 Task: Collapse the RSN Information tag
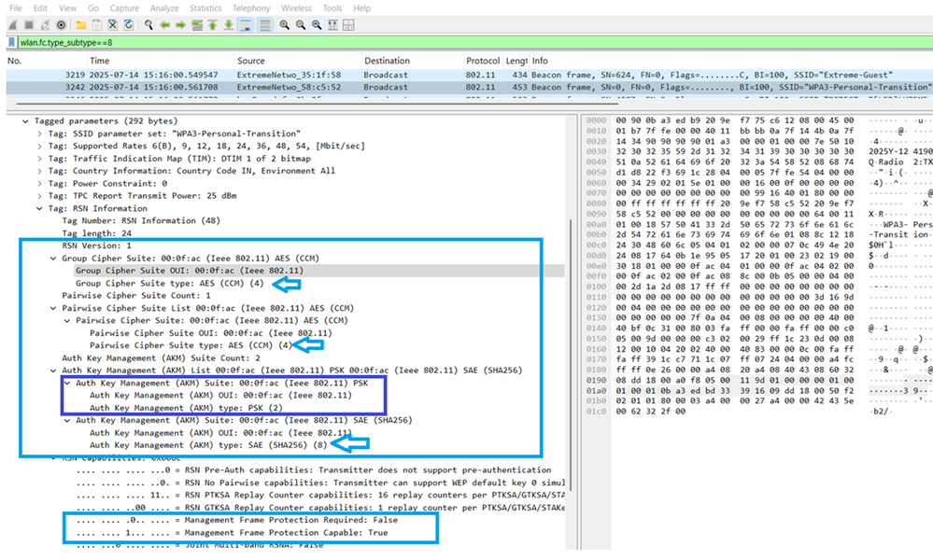[39, 209]
